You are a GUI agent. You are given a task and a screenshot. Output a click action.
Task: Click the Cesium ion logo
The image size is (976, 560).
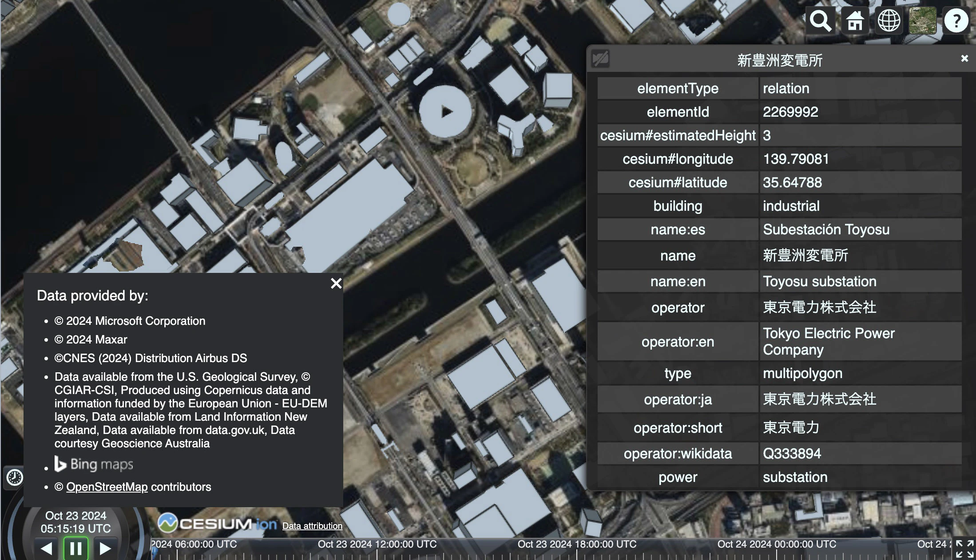click(218, 524)
